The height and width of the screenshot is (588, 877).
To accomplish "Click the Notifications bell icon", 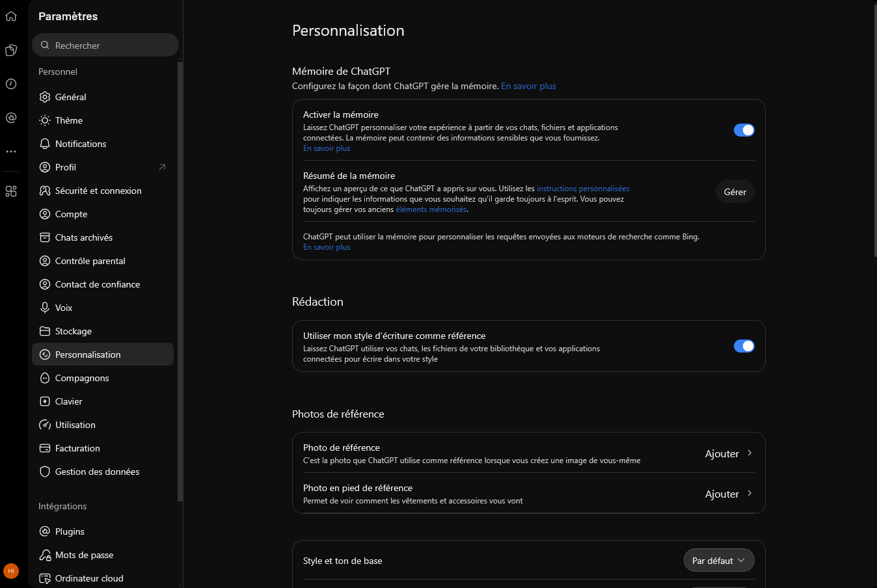I will click(x=45, y=144).
